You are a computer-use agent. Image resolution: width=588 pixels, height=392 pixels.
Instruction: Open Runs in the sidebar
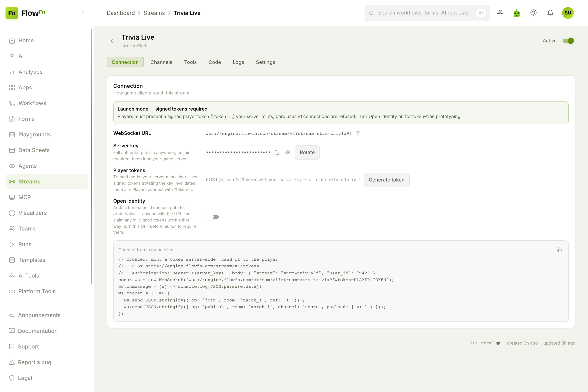coord(47,244)
